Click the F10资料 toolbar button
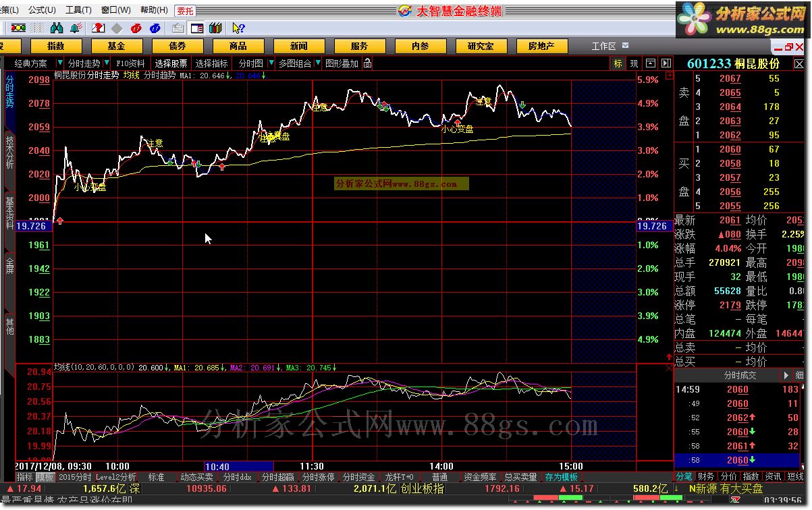This screenshot has width=812, height=510. tap(130, 63)
